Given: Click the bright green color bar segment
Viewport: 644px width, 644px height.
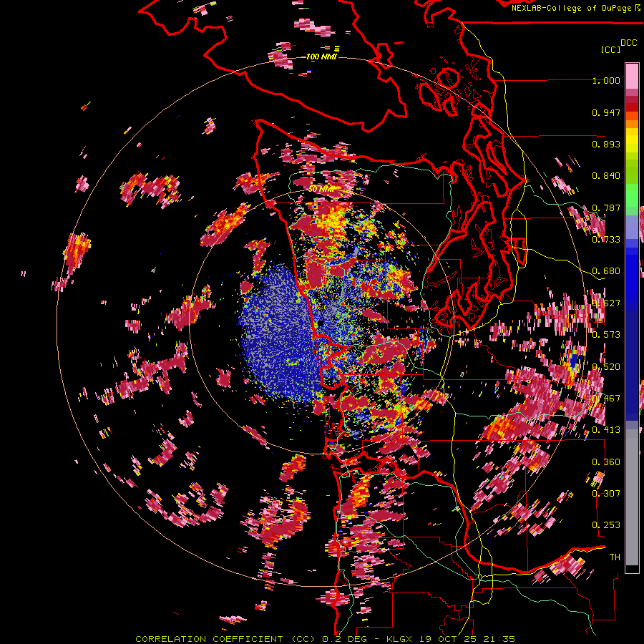Looking at the screenshot, I should click(x=632, y=195).
